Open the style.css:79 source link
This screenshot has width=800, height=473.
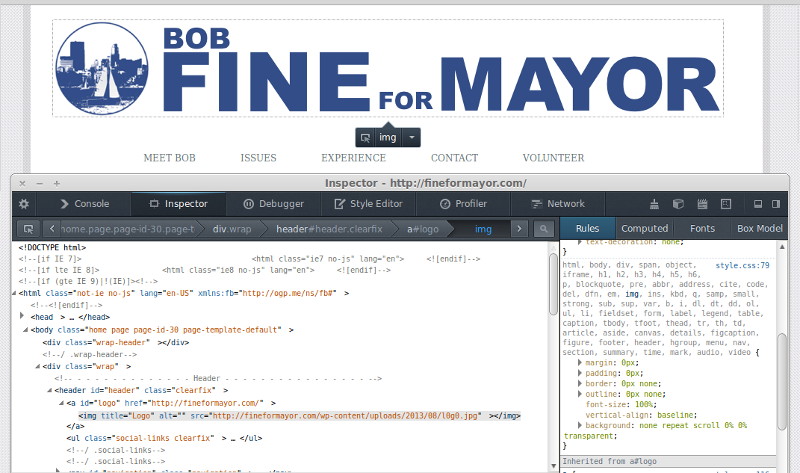742,266
